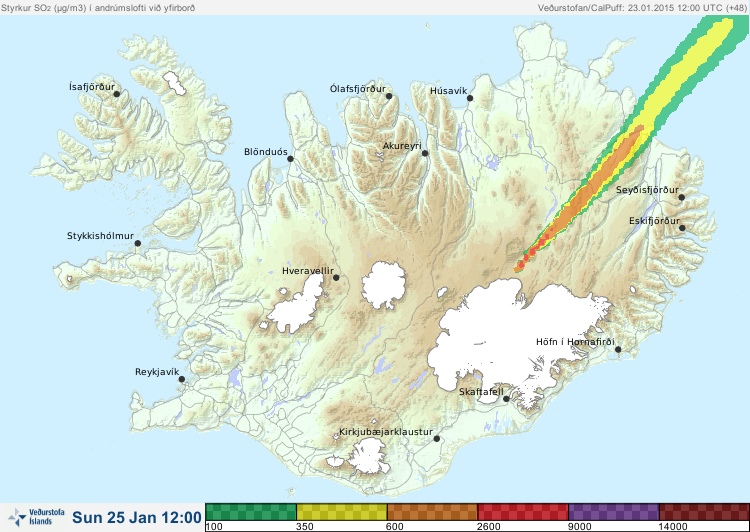Click the Hveravellir marker dot
750x532 pixels.
(336, 277)
